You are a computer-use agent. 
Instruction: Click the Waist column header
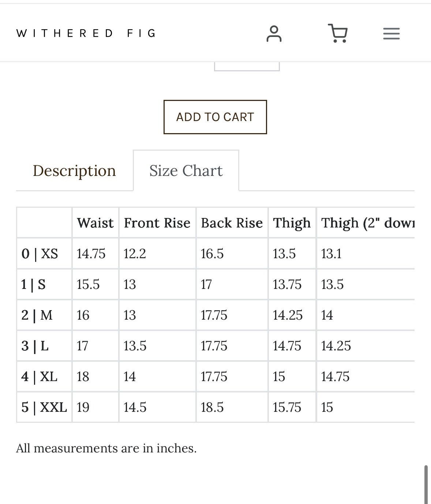(x=95, y=223)
